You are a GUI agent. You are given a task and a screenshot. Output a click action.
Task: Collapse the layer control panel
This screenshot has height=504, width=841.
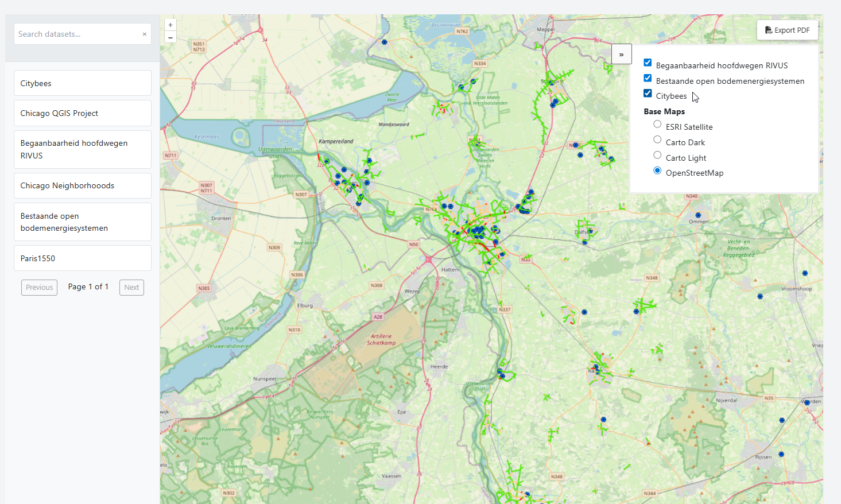621,55
